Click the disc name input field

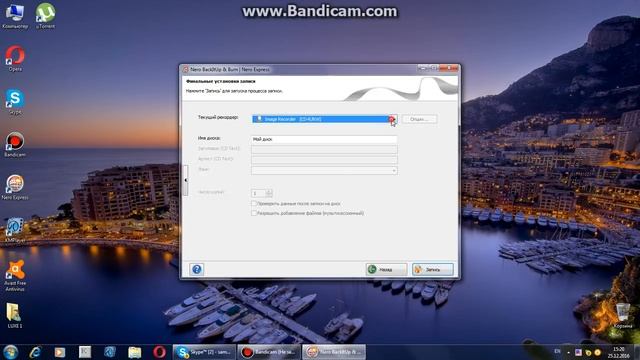(x=324, y=139)
